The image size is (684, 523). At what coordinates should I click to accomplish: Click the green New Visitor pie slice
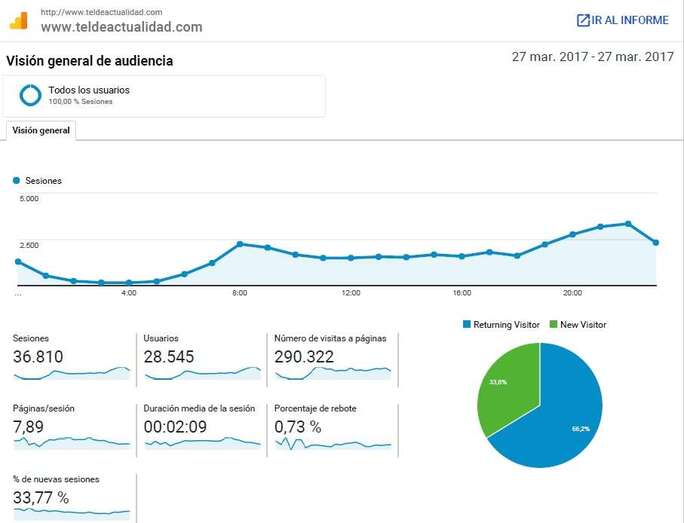coord(507,385)
